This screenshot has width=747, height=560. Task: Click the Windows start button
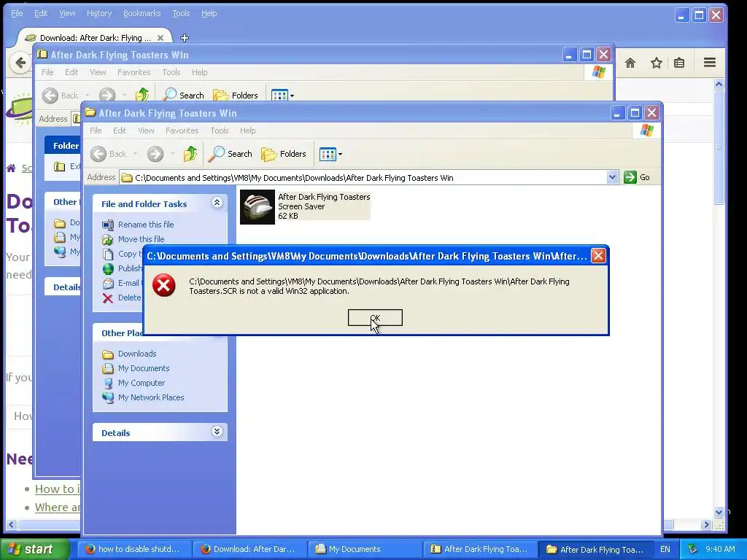point(34,549)
